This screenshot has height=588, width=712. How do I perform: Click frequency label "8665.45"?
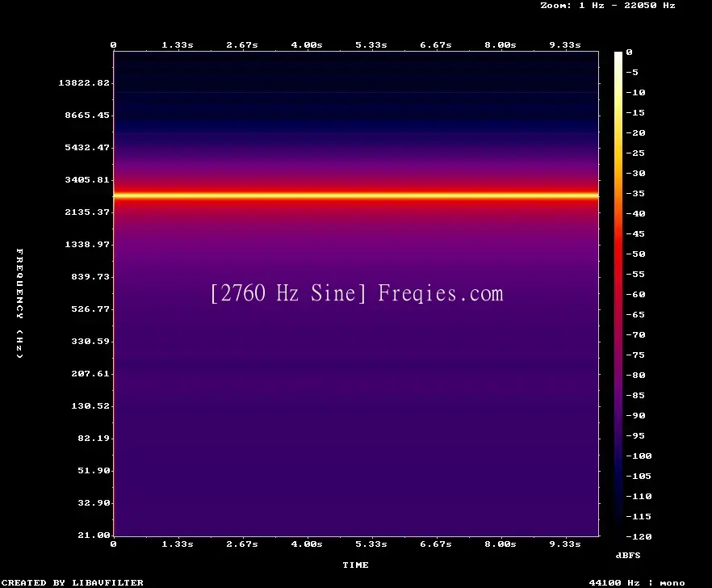coord(87,115)
